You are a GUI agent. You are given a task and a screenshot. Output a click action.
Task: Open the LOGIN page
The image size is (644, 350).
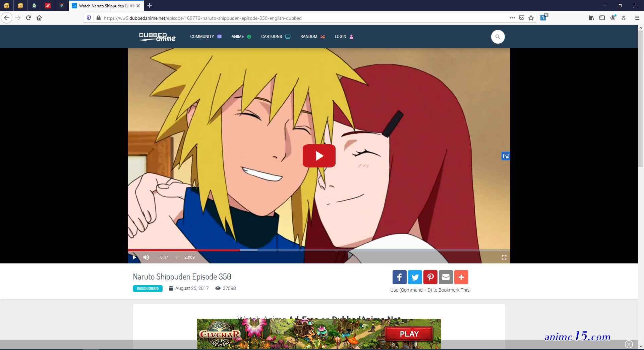coord(344,37)
